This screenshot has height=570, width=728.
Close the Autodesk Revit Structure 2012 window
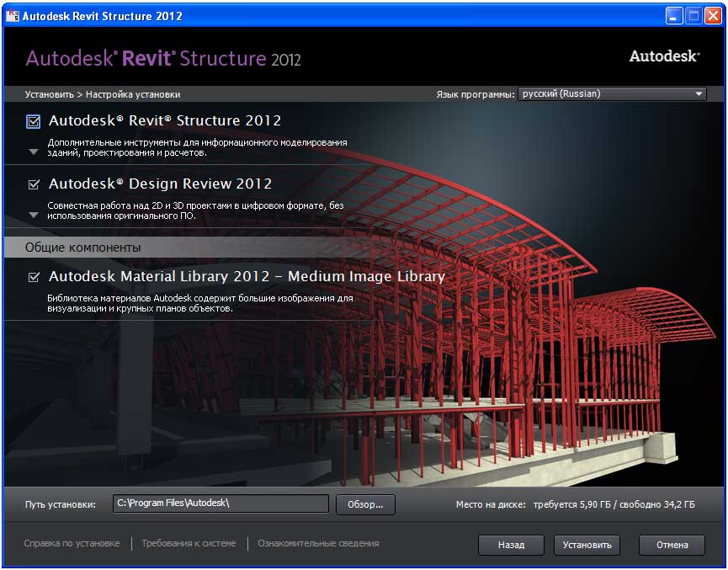coord(713,15)
